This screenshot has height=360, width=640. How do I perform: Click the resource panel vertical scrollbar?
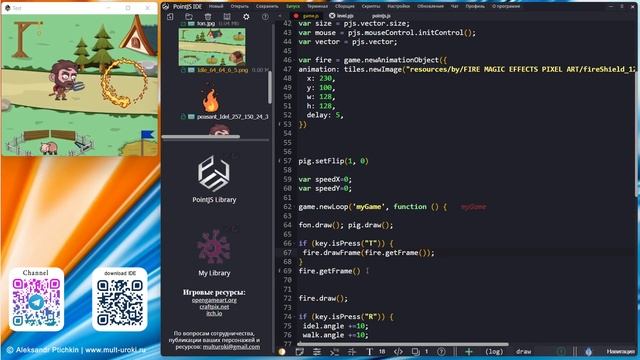click(x=270, y=87)
